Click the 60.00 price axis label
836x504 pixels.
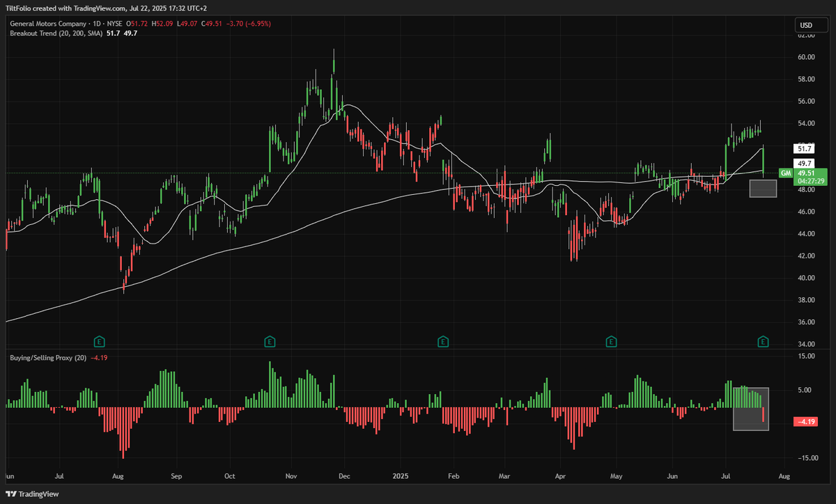(x=806, y=57)
